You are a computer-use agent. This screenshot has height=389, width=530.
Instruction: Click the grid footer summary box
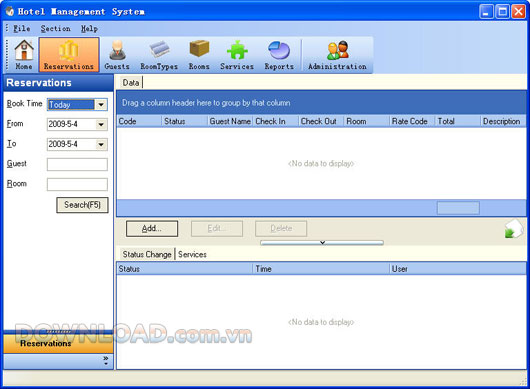[458, 208]
